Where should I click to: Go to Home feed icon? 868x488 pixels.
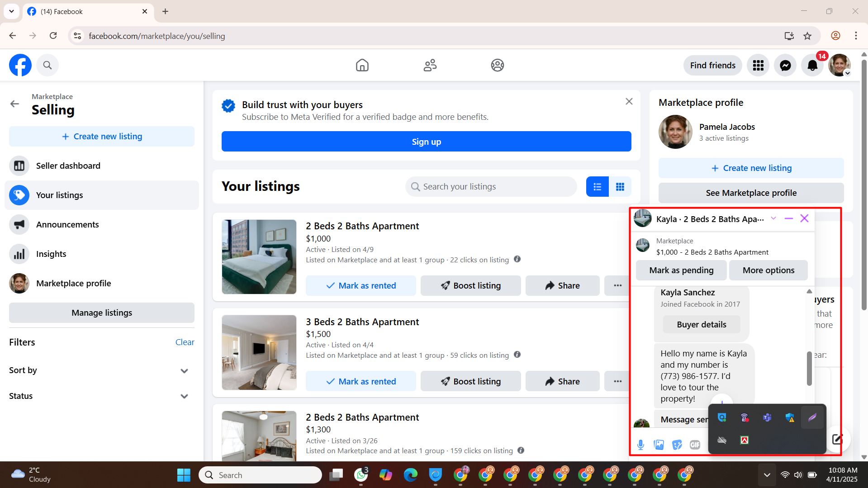click(x=362, y=65)
